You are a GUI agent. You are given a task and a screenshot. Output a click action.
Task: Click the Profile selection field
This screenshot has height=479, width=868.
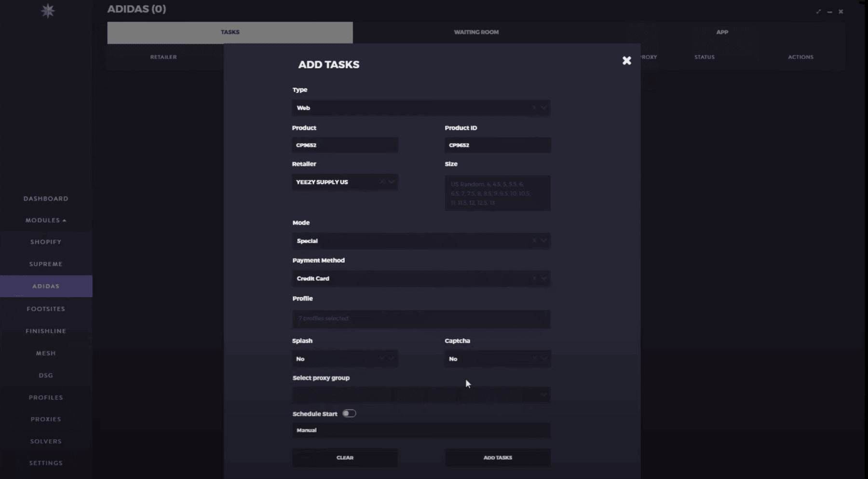point(421,319)
